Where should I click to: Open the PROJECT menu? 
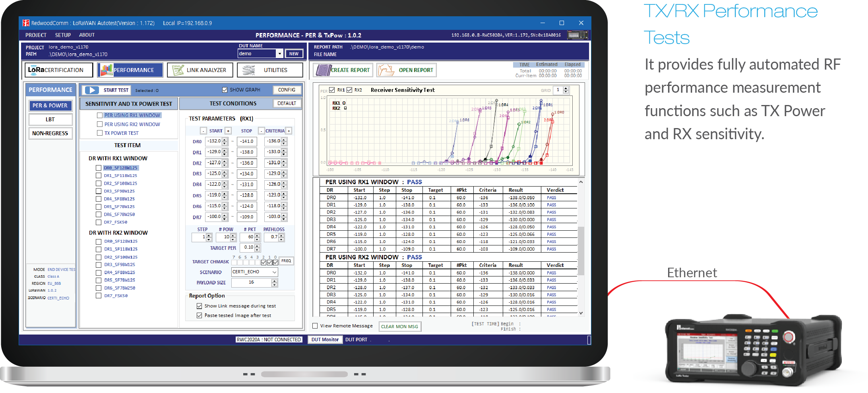36,35
